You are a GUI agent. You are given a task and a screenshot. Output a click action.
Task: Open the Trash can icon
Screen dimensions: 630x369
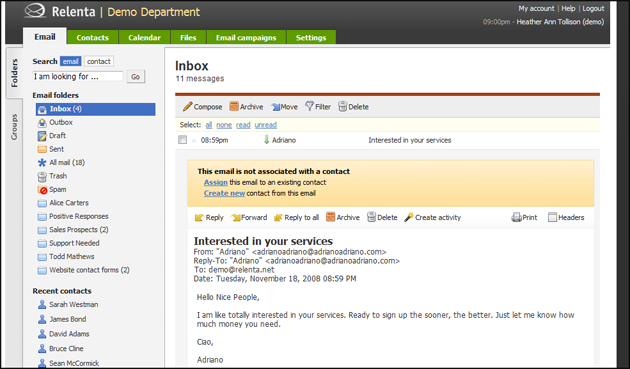click(x=42, y=176)
